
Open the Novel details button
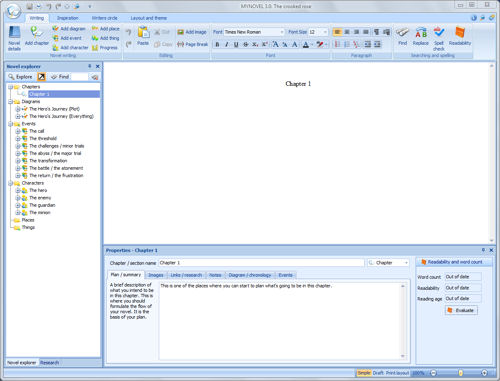point(14,38)
